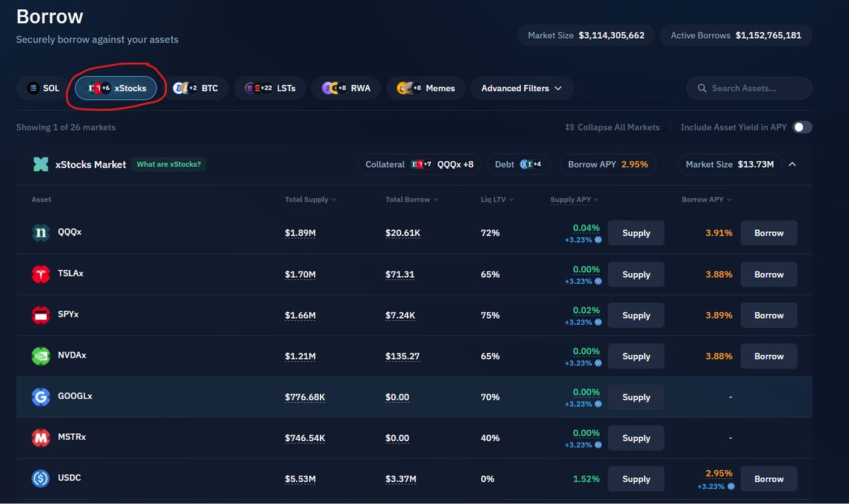Click the reward icon under MSTRx supply APY
Screen dimensions: 849x504
(598, 445)
